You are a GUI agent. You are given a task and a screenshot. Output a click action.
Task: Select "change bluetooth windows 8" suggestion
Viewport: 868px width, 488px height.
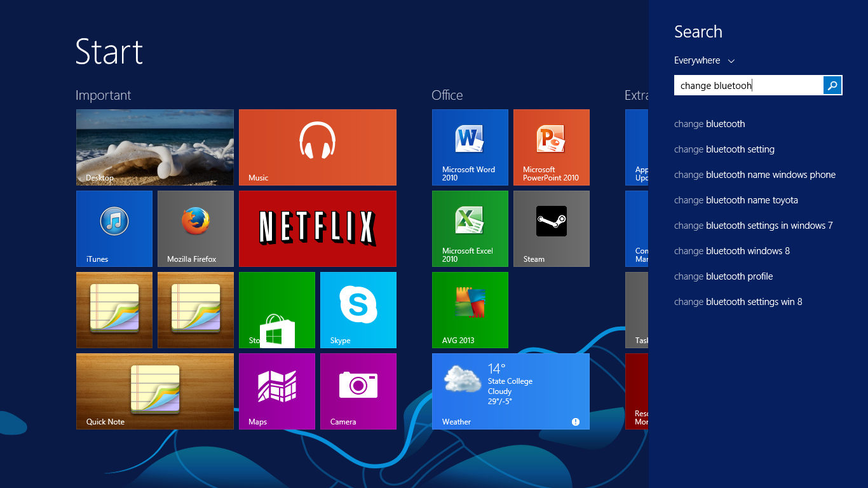point(732,251)
